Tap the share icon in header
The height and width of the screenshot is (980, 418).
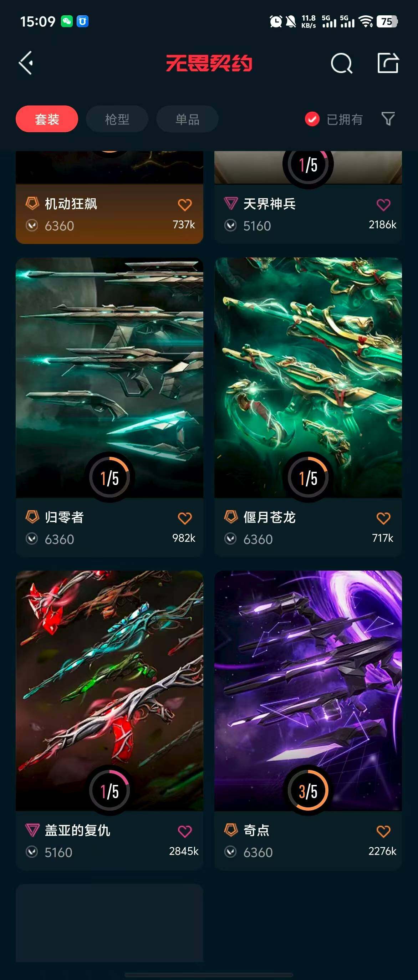[388, 63]
